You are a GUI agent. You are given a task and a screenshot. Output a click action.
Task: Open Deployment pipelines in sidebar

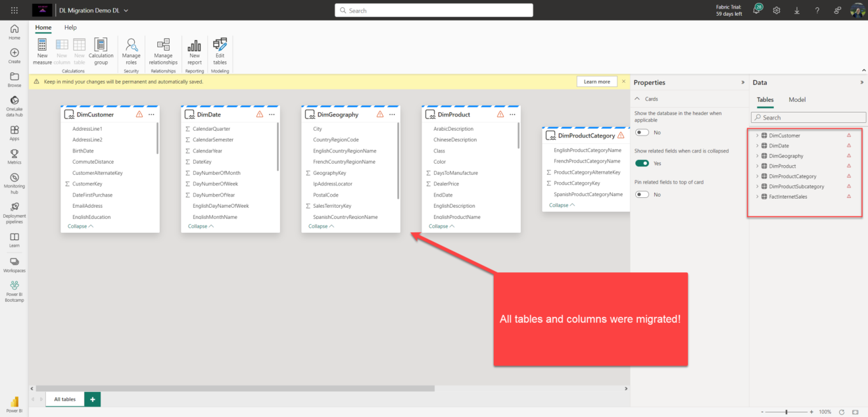point(14,212)
